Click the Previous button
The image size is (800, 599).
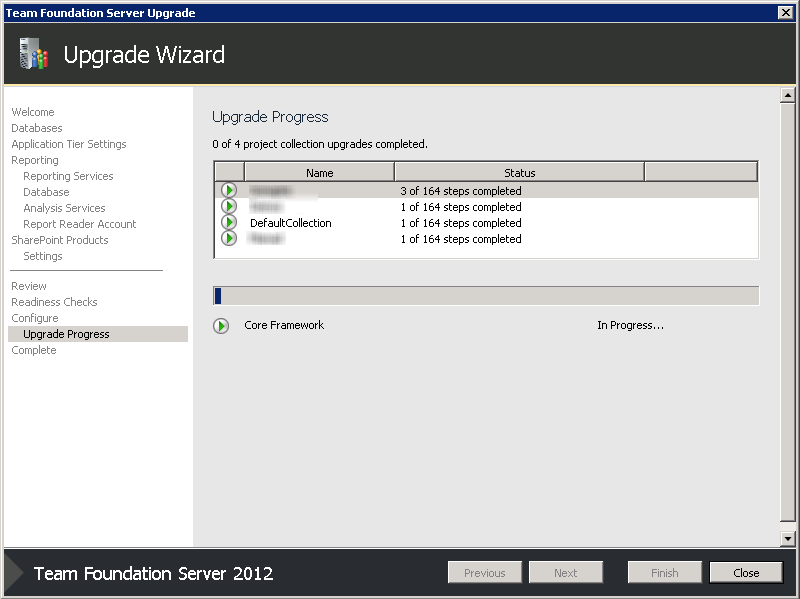point(485,572)
